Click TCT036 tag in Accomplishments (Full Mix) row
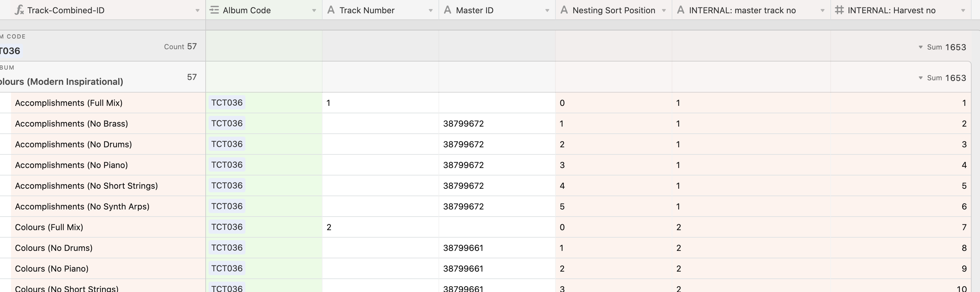The width and height of the screenshot is (980, 292). point(227,103)
